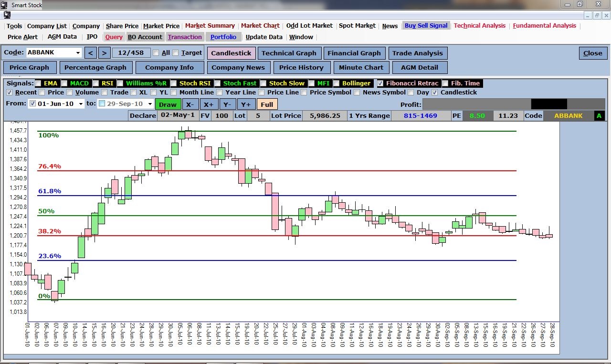This screenshot has height=364, width=611.
Task: Open the Fundamental Analysis menu
Action: tap(545, 26)
